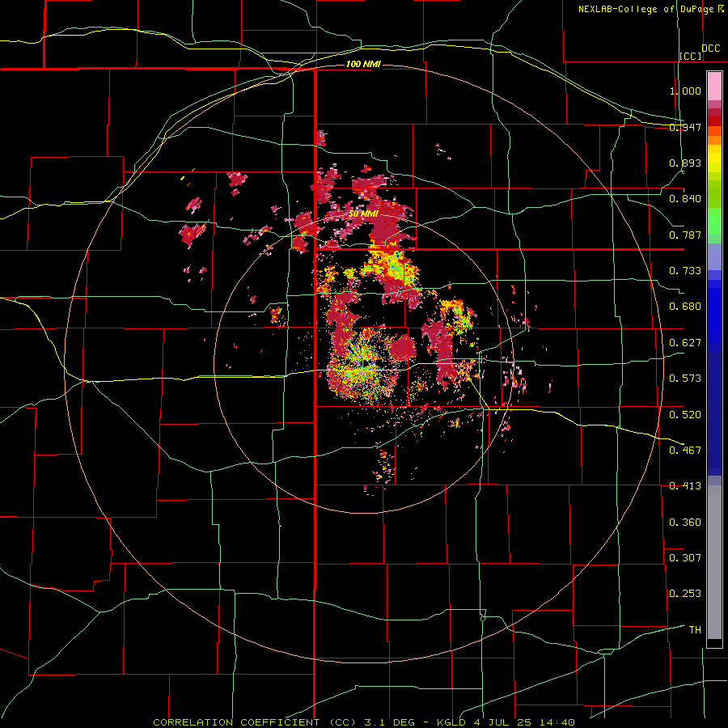Screen dimensions: 728x728
Task: Click the 0.733 legend value
Action: coord(685,271)
